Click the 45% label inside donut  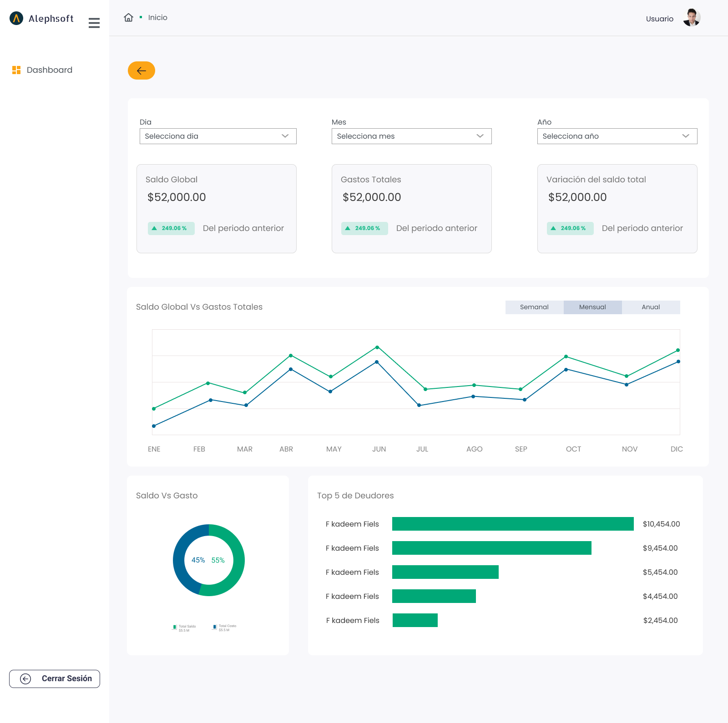[198, 560]
